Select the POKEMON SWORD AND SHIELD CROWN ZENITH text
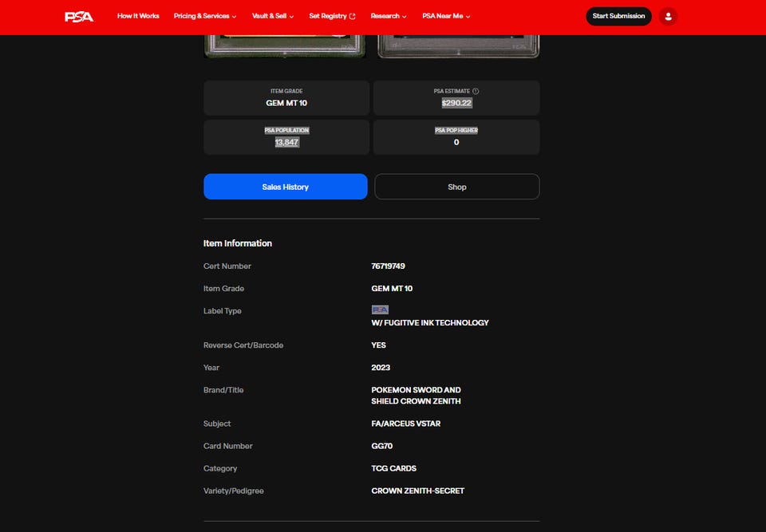 click(x=416, y=396)
